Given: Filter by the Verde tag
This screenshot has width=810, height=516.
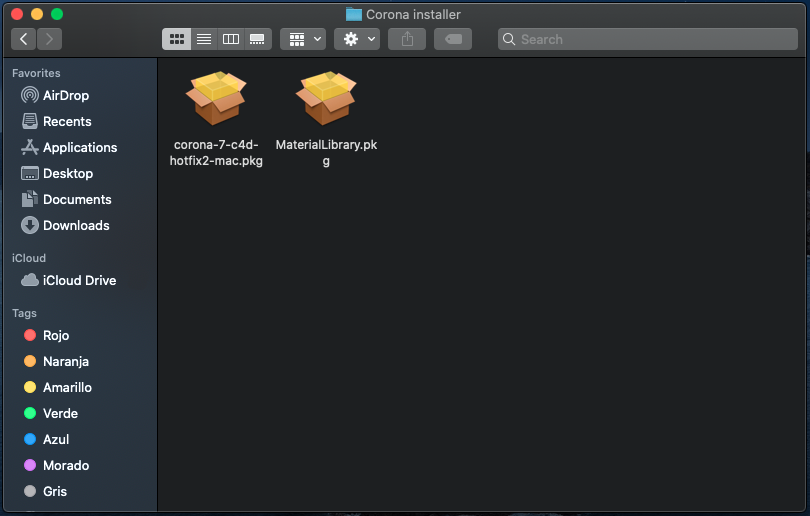Looking at the screenshot, I should click(80, 413).
